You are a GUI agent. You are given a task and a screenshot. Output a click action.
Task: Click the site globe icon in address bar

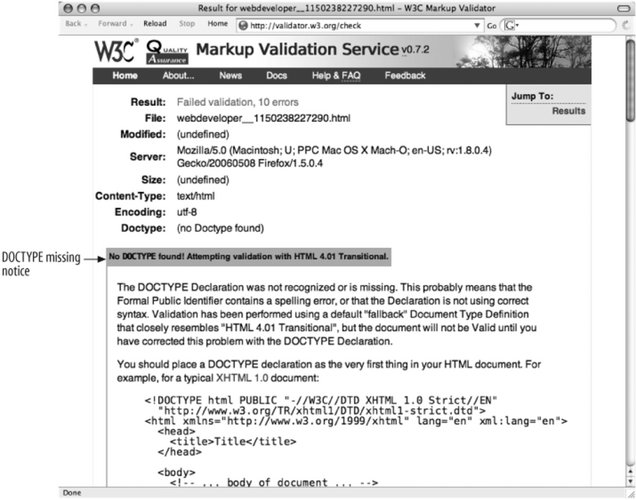click(243, 26)
